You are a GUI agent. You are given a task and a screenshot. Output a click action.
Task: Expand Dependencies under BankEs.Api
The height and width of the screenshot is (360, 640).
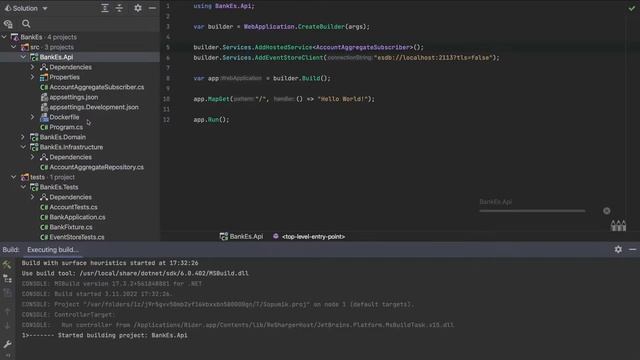coord(33,67)
